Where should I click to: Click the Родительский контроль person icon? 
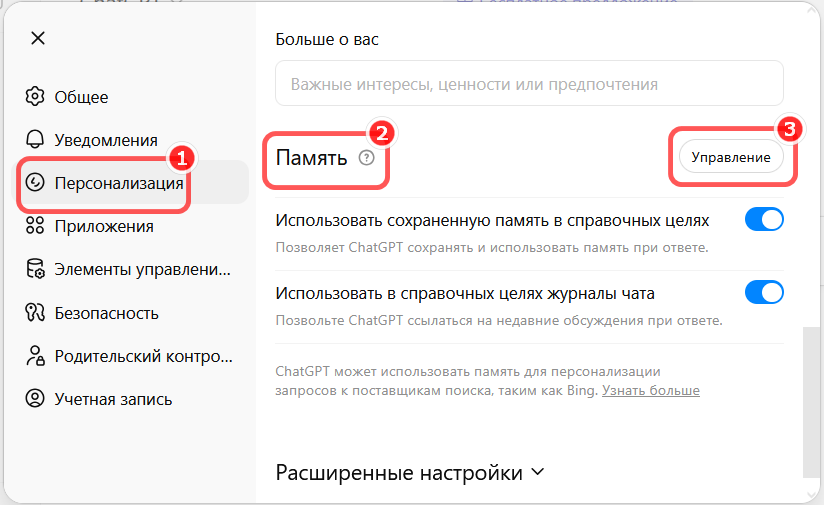click(x=36, y=356)
